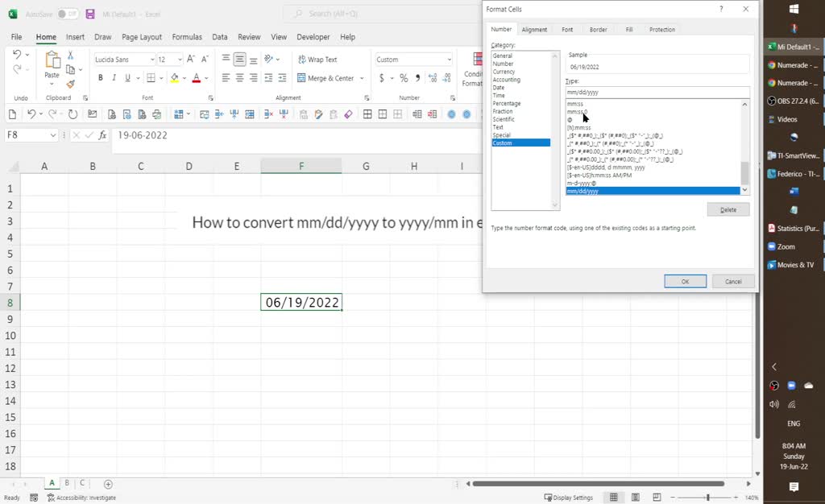Apply Merge & Center to the selection
Image resolution: width=825 pixels, height=504 pixels.
(x=322, y=77)
